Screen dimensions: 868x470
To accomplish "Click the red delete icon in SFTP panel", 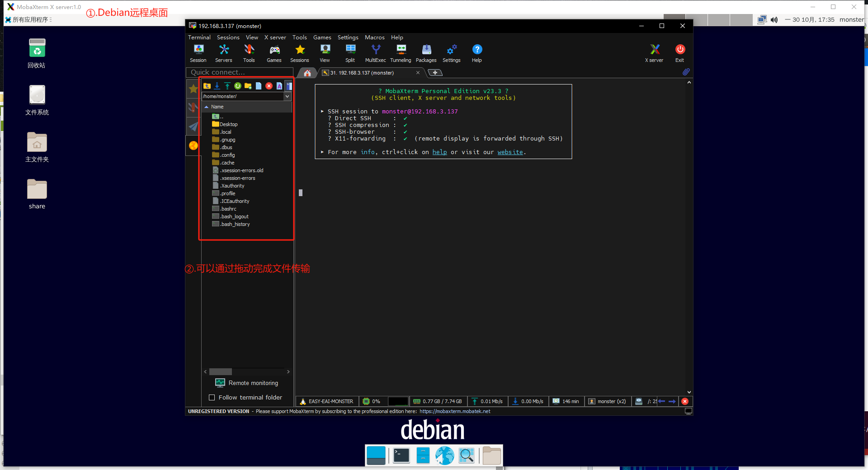I will [269, 86].
